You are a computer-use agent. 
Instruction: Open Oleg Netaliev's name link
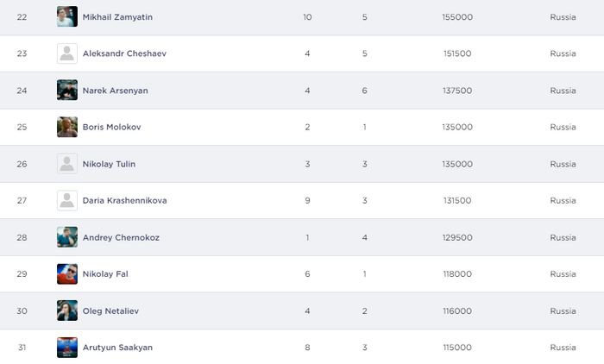[x=111, y=311]
